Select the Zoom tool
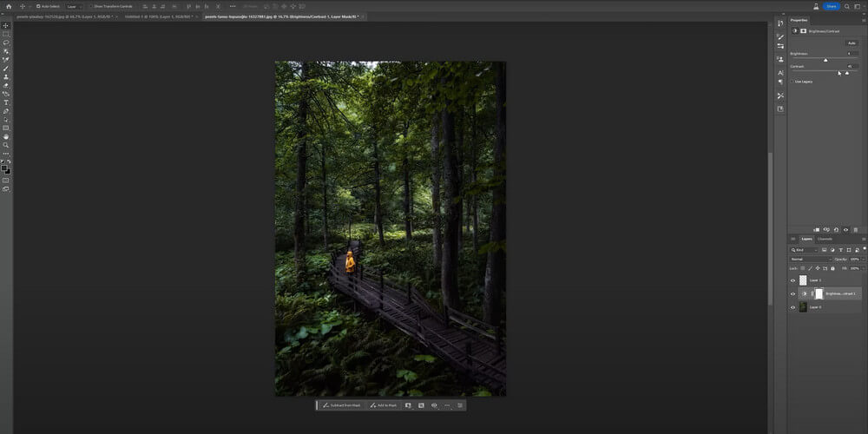The width and height of the screenshot is (868, 434). [5, 145]
